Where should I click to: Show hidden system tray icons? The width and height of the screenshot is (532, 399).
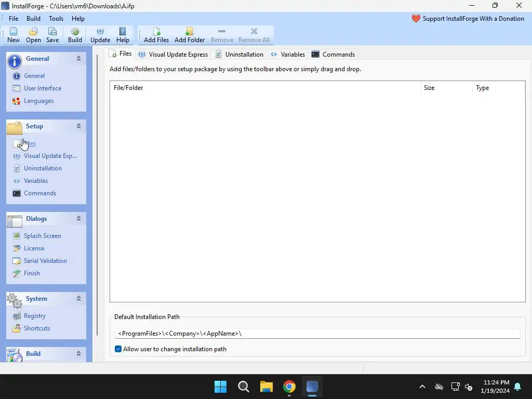click(422, 387)
